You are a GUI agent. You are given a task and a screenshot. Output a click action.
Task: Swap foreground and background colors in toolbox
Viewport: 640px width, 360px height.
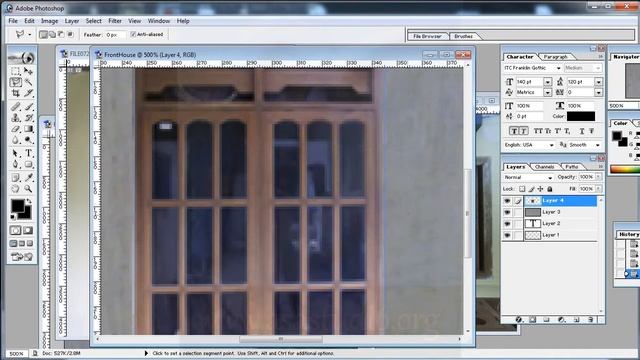click(29, 201)
